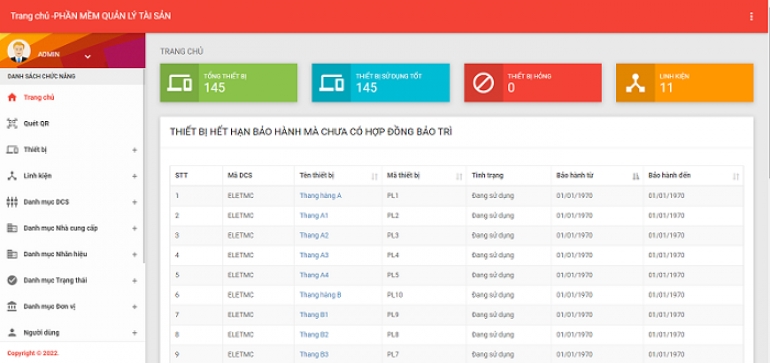
Task: Open Thang A2 device link
Action: (x=314, y=235)
